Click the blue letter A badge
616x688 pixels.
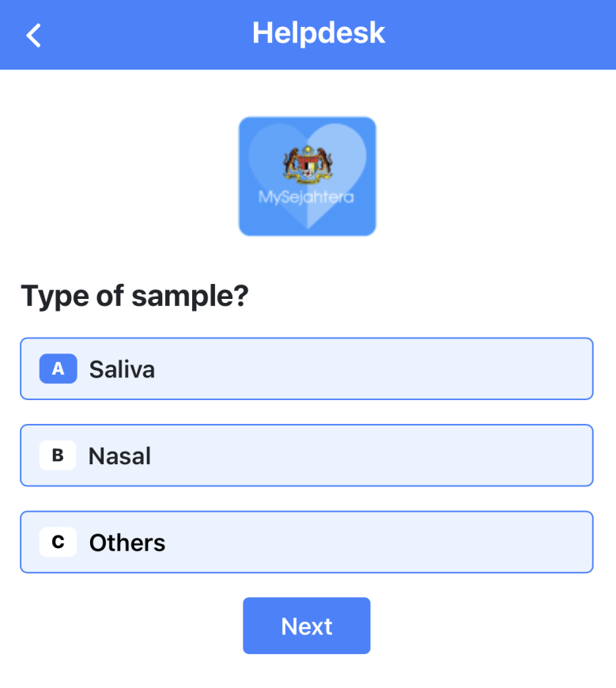(58, 369)
